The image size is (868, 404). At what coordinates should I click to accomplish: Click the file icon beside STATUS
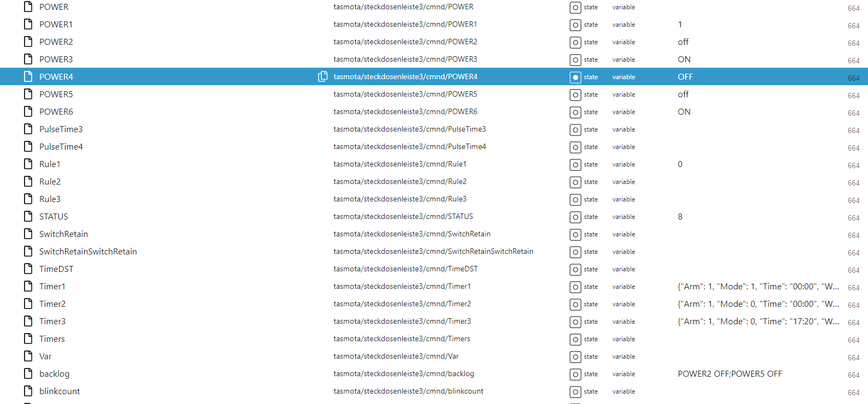(28, 216)
